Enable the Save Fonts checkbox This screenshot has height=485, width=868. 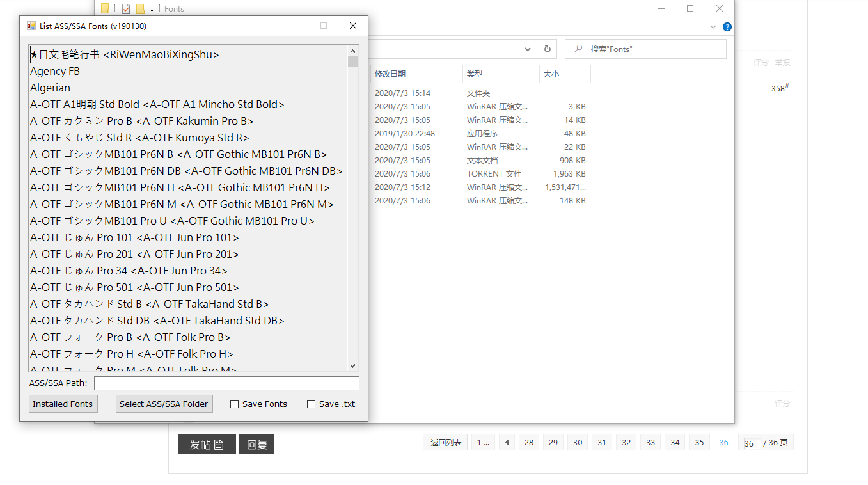(234, 404)
